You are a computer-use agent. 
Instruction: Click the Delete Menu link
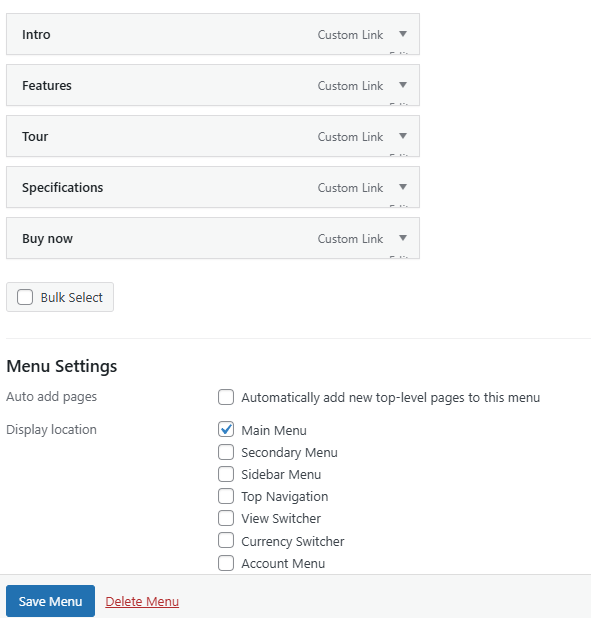(x=142, y=601)
